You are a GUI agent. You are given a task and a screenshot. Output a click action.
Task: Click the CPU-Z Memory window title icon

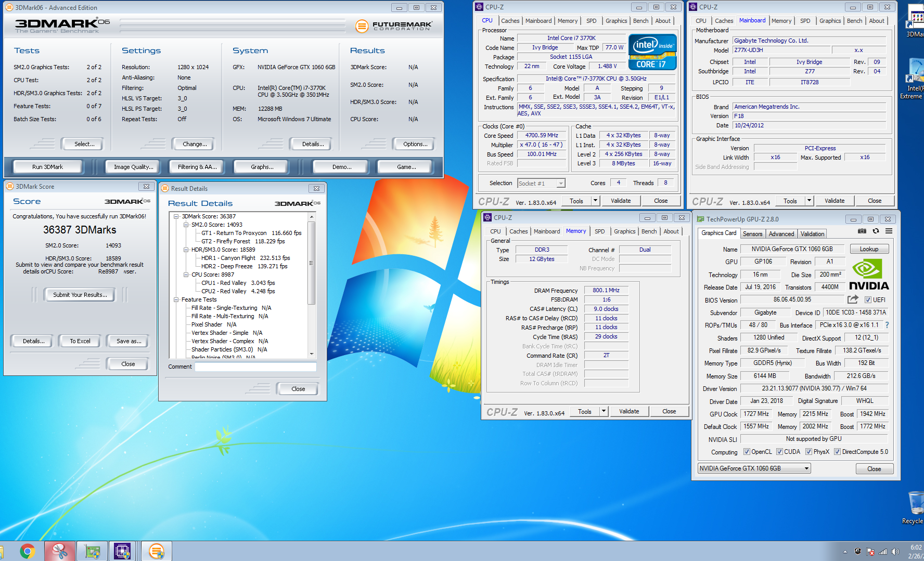point(487,217)
